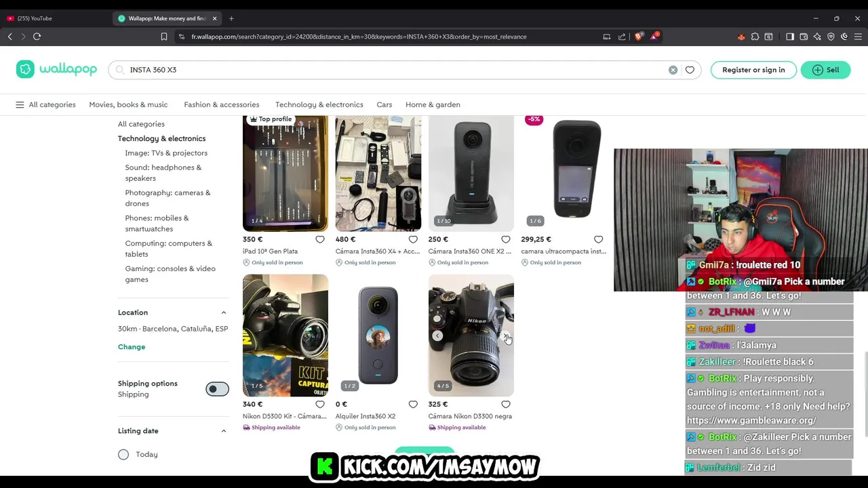Select All categories in sidebar
The height and width of the screenshot is (488, 868).
(x=141, y=124)
